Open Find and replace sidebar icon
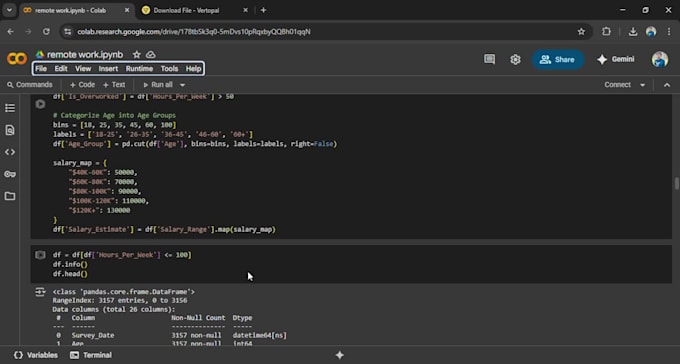The width and height of the screenshot is (680, 364). point(10,130)
